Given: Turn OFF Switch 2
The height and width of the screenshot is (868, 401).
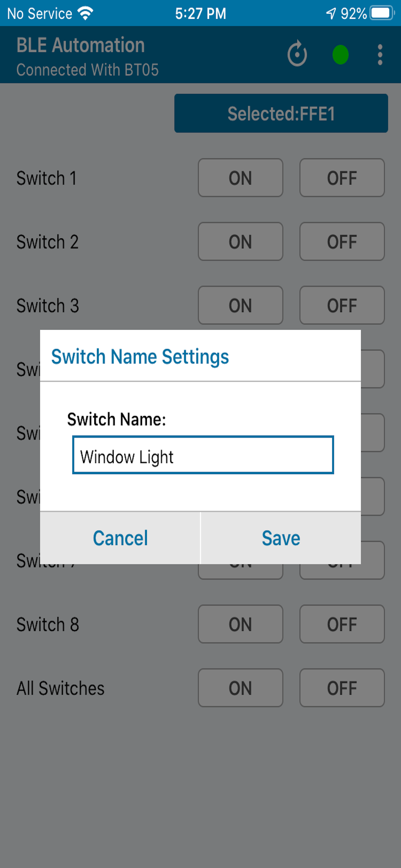Looking at the screenshot, I should pos(342,242).
